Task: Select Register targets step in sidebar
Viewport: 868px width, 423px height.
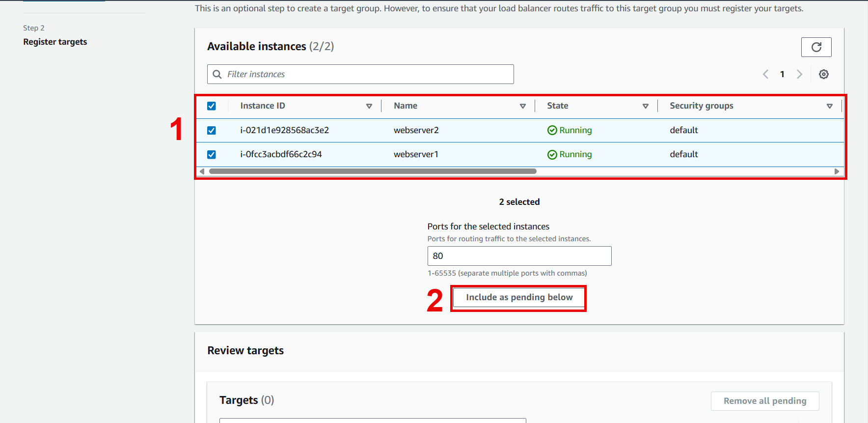Action: pos(55,42)
